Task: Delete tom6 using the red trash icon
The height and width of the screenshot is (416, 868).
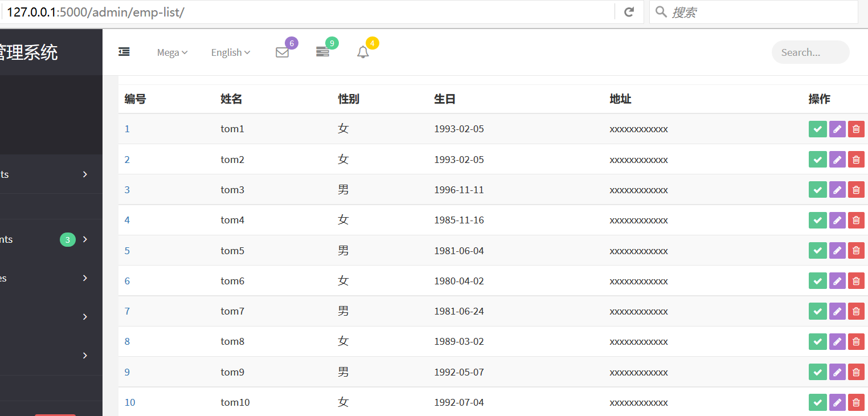Action: pos(856,280)
